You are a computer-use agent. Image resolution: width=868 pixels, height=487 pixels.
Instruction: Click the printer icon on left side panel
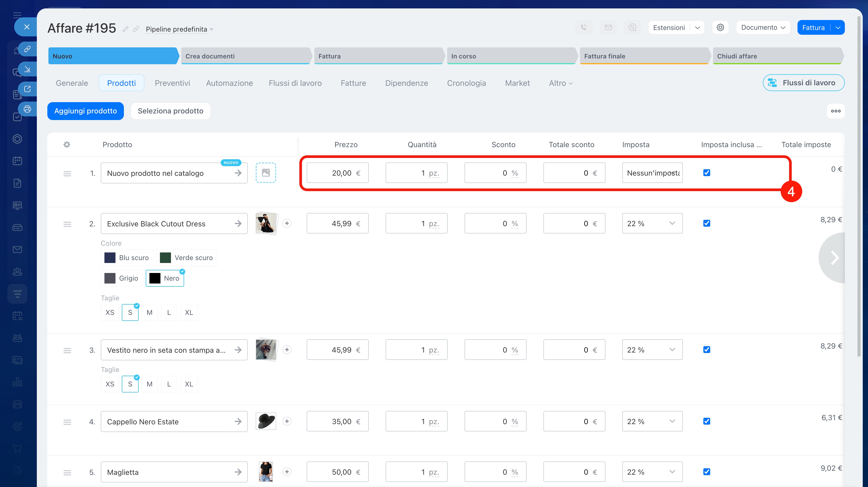27,109
